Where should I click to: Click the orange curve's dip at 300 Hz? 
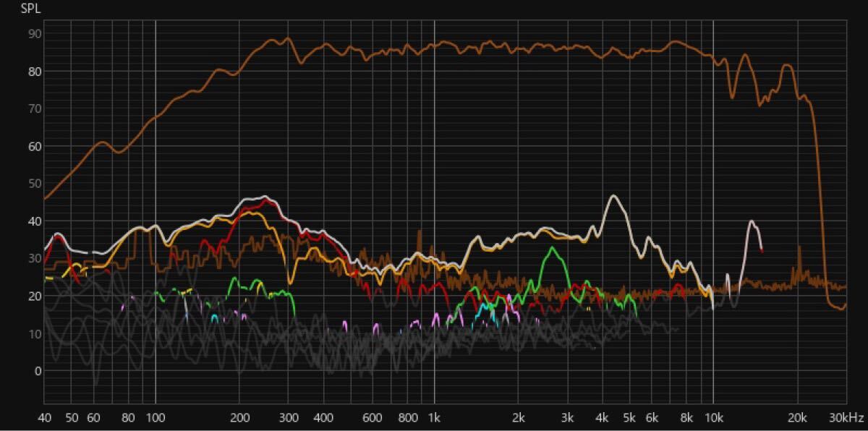pyautogui.click(x=290, y=283)
